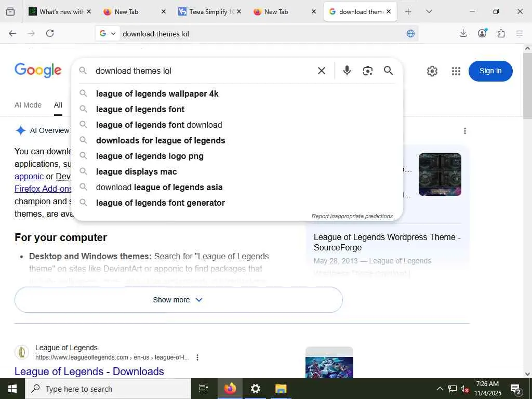Screen dimensions: 532x399
Task: Open Google quick settings gear
Action: coord(432,71)
